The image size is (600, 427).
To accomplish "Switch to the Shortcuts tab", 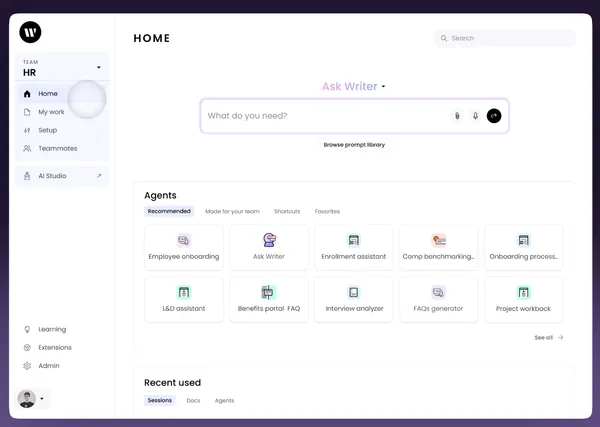I will [287, 211].
